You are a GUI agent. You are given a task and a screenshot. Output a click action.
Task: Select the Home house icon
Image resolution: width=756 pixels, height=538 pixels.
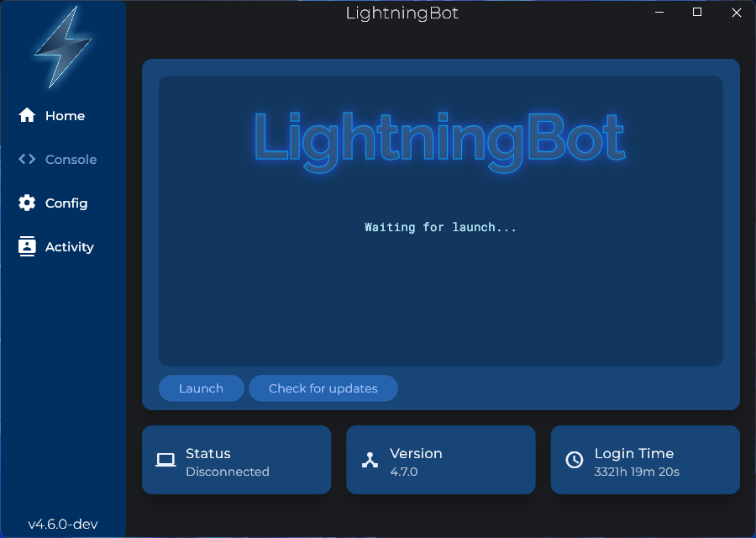coord(26,115)
